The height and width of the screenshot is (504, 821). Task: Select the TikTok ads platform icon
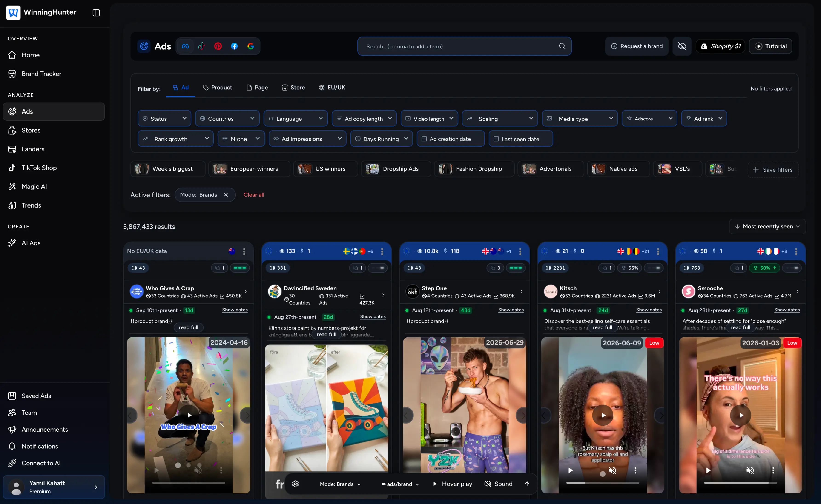(201, 46)
